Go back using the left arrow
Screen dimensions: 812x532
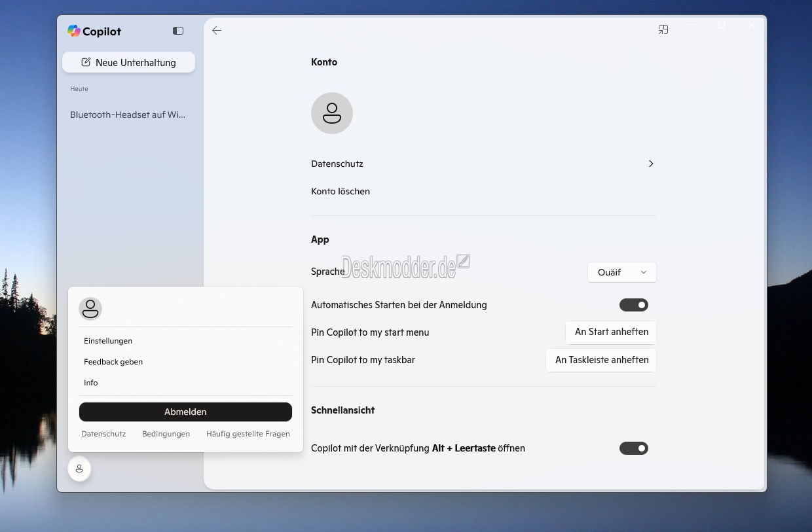tap(217, 31)
